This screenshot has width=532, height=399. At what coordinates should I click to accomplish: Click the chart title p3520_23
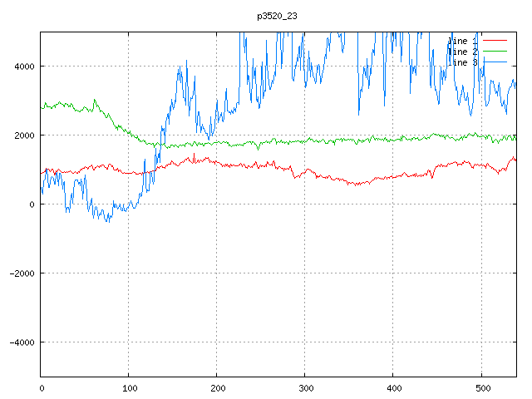tap(277, 16)
